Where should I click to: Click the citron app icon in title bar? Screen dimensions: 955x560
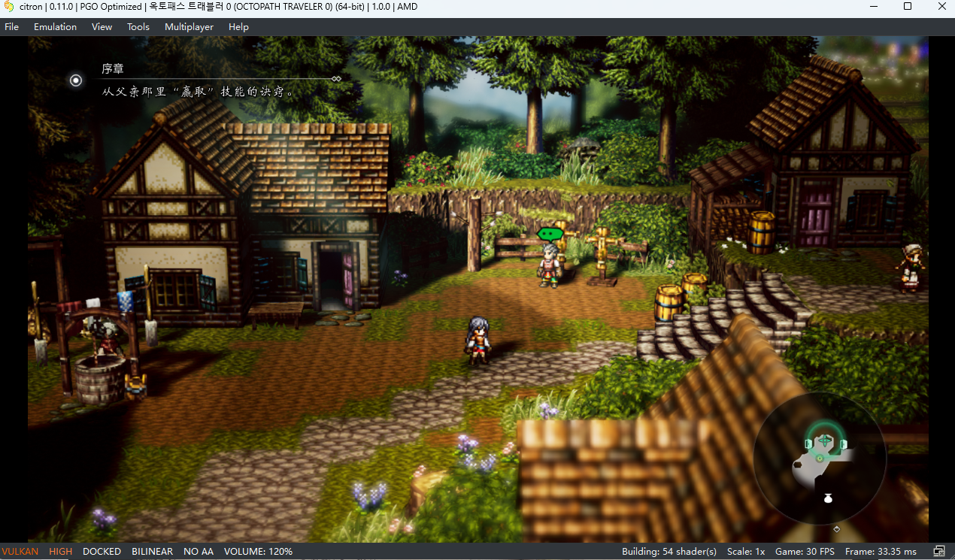click(x=9, y=7)
